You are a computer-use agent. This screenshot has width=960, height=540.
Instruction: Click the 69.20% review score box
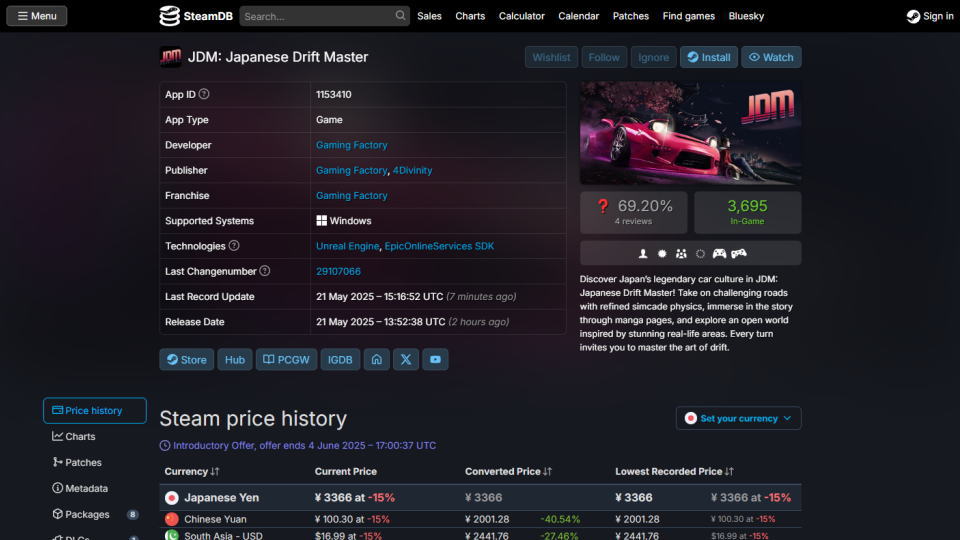(x=634, y=212)
